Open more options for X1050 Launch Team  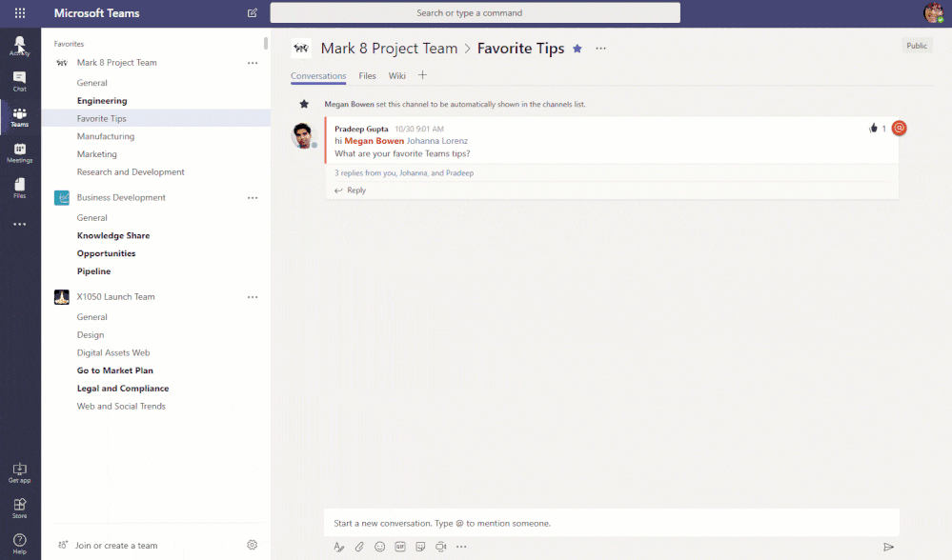[x=253, y=297]
